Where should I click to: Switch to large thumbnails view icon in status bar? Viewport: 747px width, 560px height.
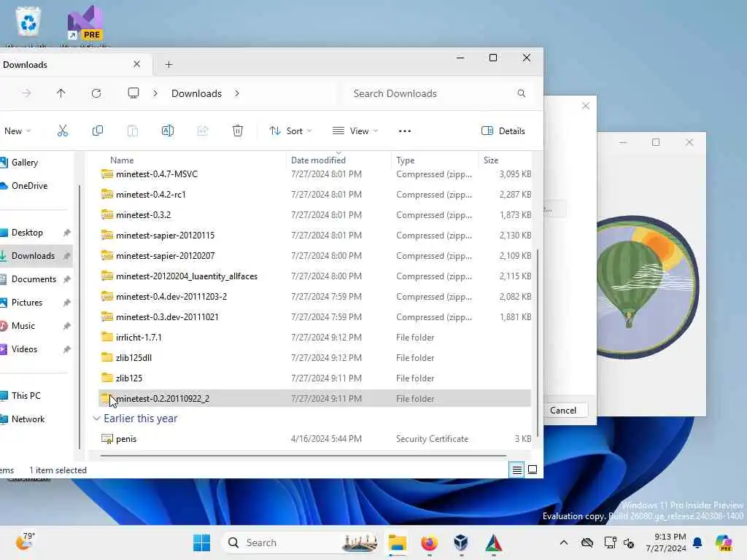(533, 470)
